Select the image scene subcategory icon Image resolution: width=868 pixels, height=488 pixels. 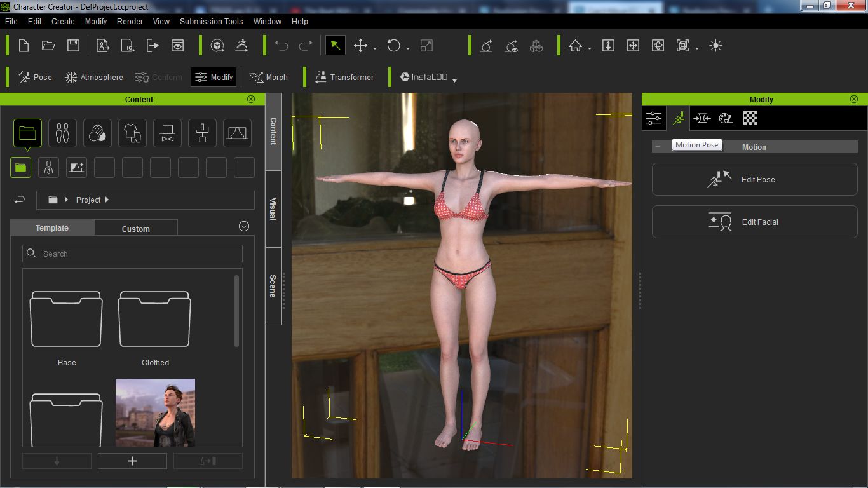(x=76, y=168)
